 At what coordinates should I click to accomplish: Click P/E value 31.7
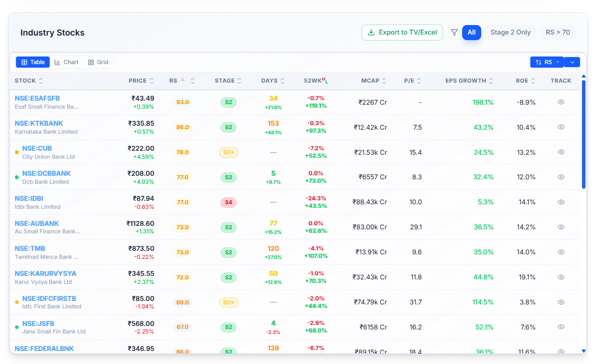point(416,302)
